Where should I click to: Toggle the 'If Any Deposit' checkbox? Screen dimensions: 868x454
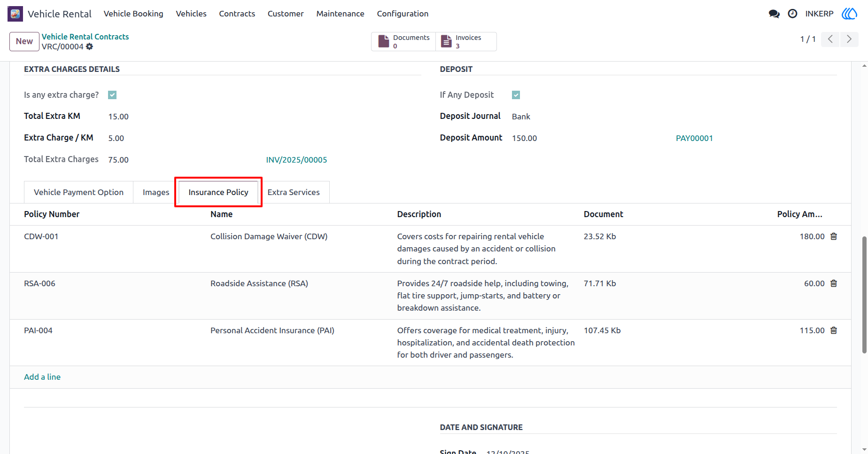(516, 95)
